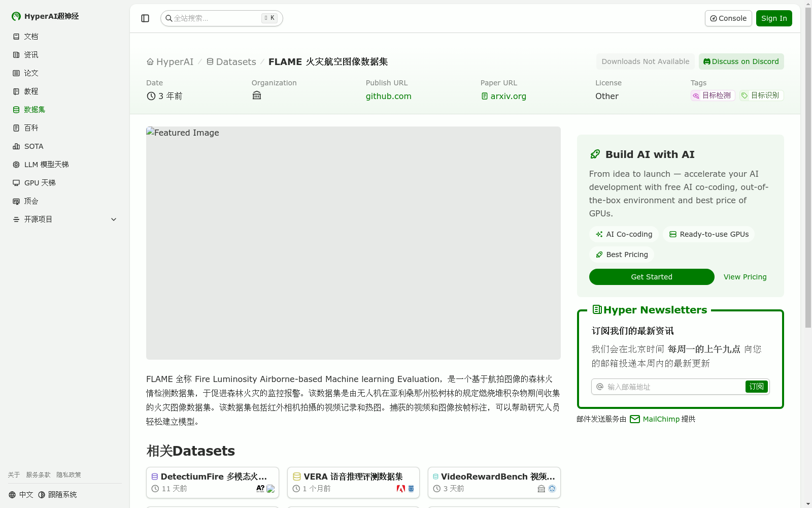Click the 目标识别 tag

(761, 96)
